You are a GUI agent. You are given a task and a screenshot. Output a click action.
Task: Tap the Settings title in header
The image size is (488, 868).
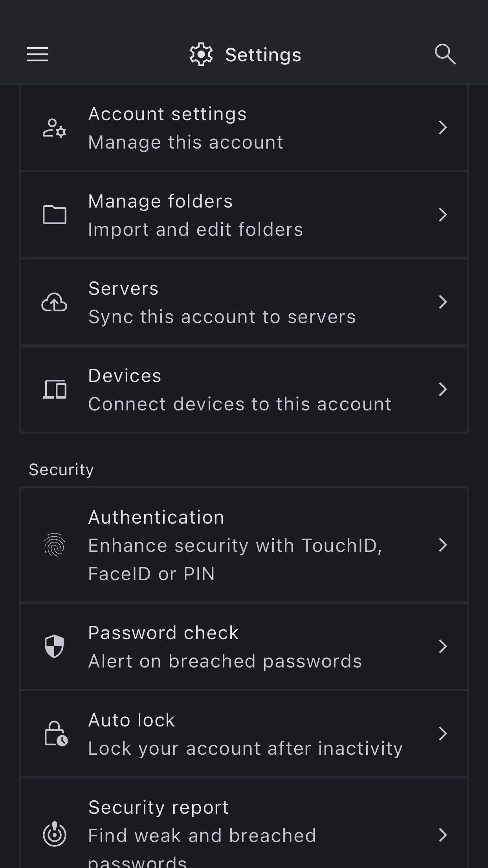point(262,55)
